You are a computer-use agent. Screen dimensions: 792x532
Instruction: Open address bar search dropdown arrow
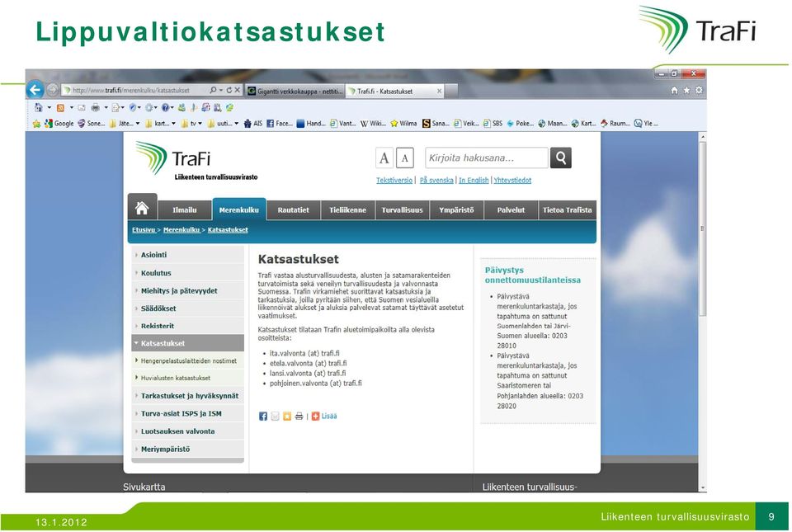[x=221, y=90]
